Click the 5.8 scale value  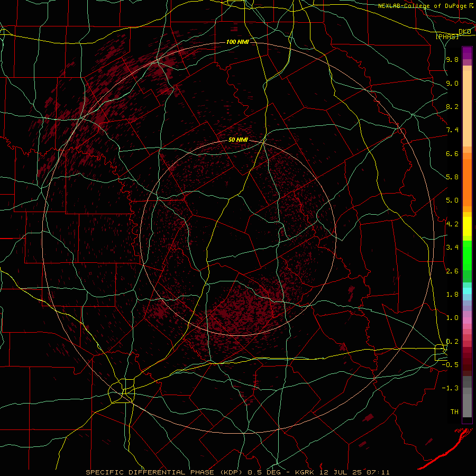(x=452, y=177)
